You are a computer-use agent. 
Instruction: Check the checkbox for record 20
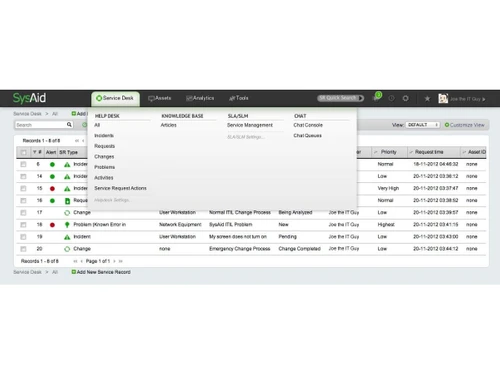click(23, 249)
